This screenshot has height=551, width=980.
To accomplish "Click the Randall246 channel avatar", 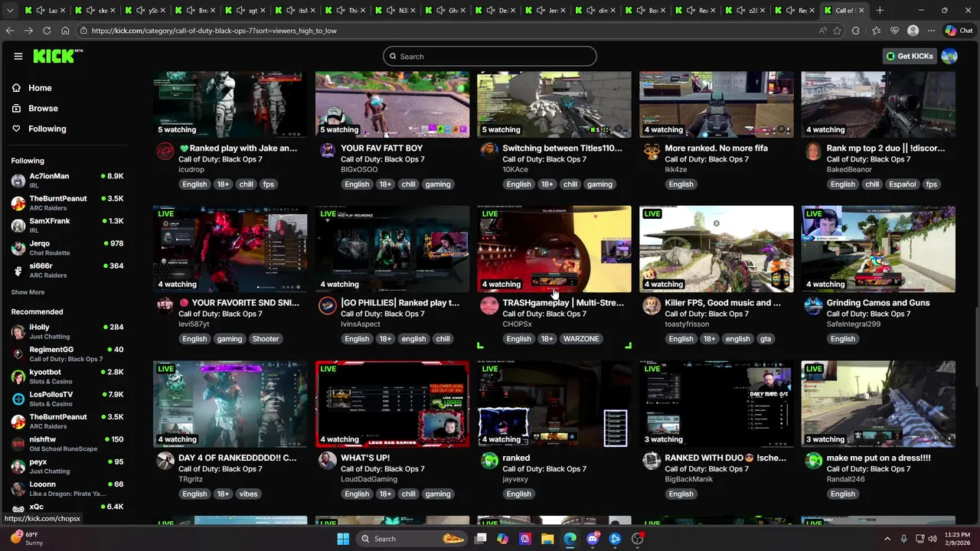I will click(x=813, y=461).
